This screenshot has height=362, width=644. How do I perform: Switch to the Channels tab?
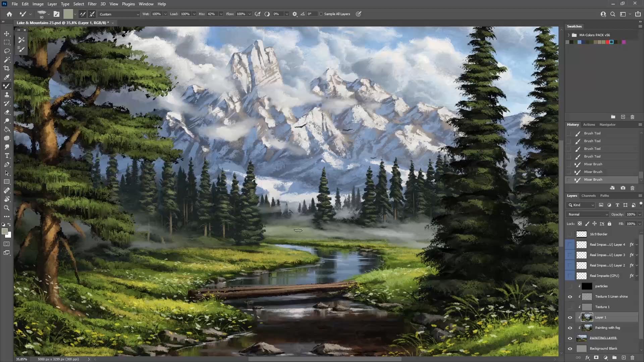[589, 195]
